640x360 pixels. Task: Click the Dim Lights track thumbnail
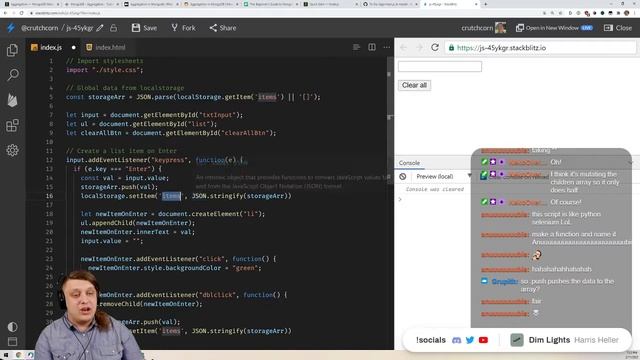(517, 340)
